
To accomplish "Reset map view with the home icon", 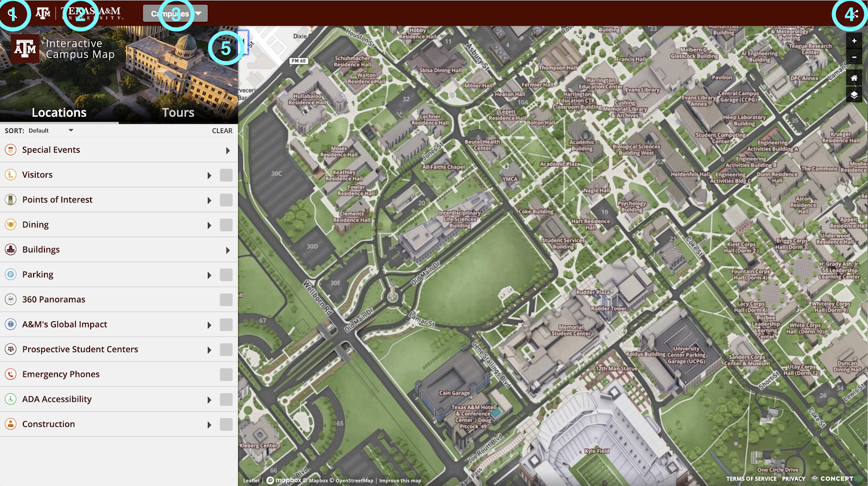I will click(854, 78).
